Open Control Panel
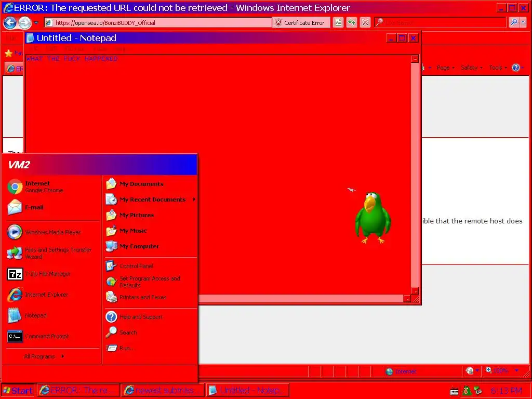 tap(150, 266)
